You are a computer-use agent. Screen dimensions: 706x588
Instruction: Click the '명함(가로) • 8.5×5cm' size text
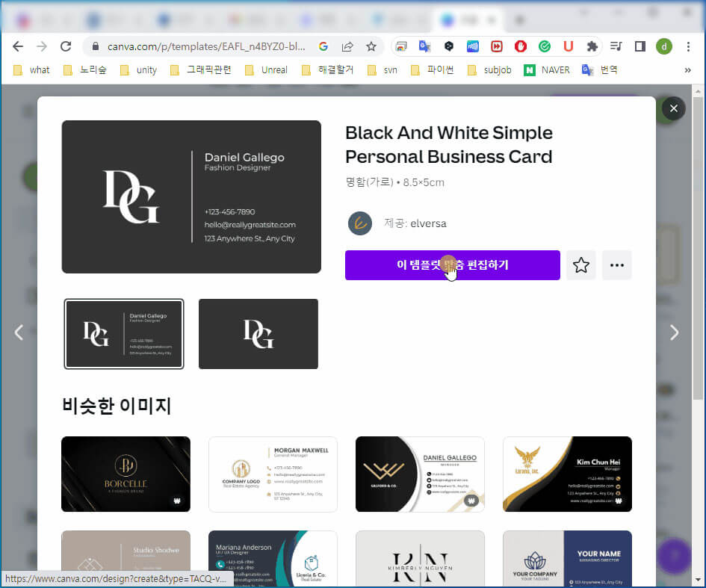tap(395, 182)
